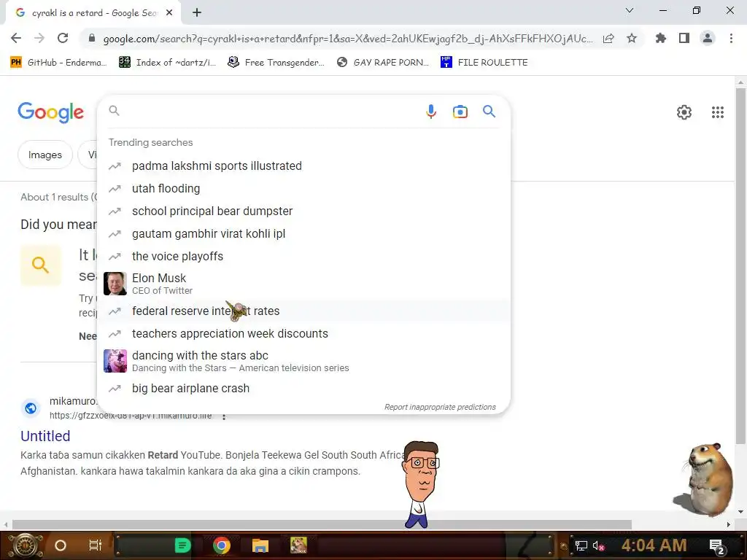Open Chrome three-dot menu

click(x=731, y=38)
